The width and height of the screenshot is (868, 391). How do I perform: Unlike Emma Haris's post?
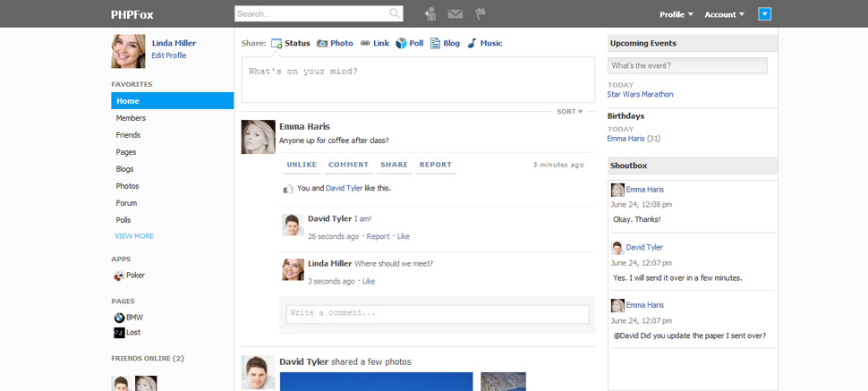[x=302, y=165]
